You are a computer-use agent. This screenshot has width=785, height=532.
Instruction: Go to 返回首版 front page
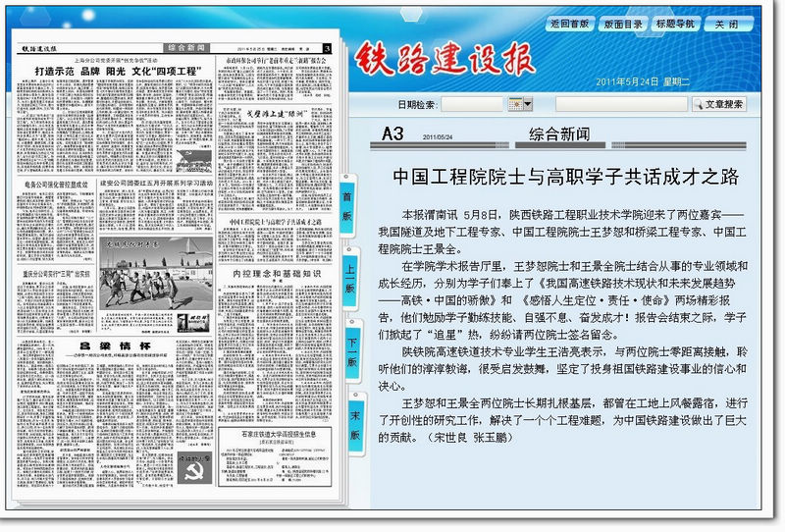pyautogui.click(x=570, y=23)
